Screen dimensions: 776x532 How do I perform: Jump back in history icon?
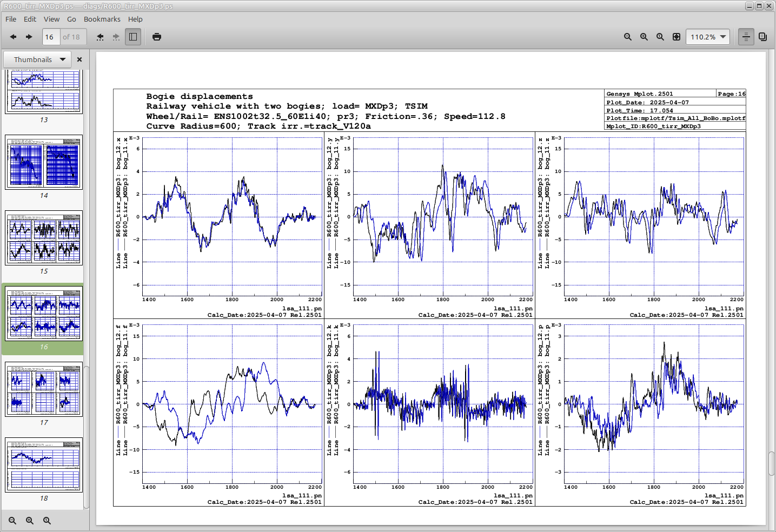click(x=100, y=37)
